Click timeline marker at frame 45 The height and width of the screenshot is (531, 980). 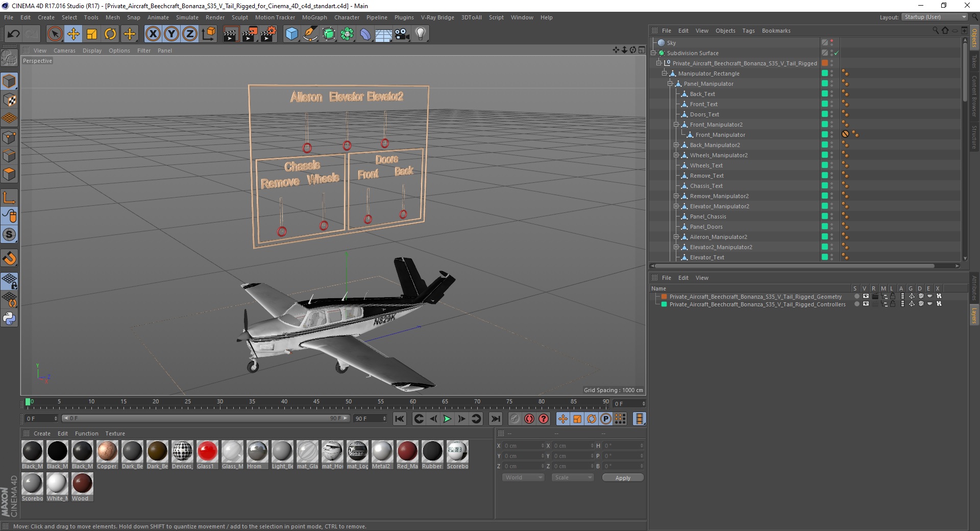[316, 402]
